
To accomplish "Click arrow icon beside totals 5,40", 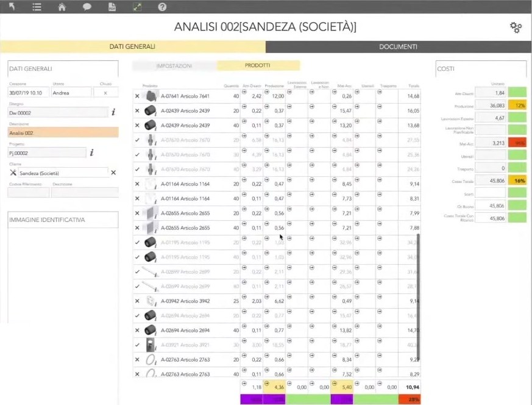I will pos(335,383).
